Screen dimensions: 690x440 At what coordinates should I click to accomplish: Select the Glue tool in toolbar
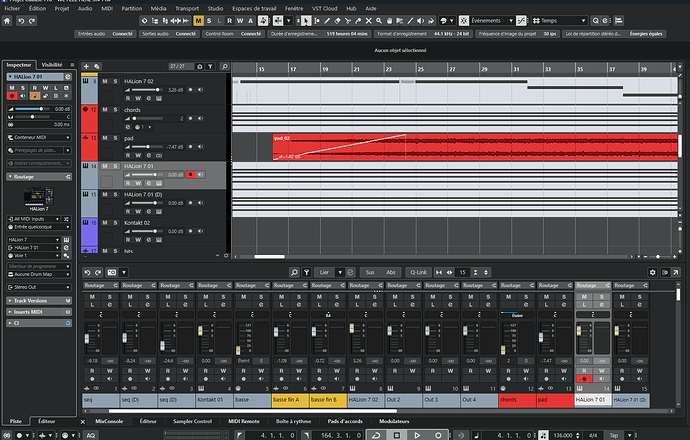click(x=358, y=21)
